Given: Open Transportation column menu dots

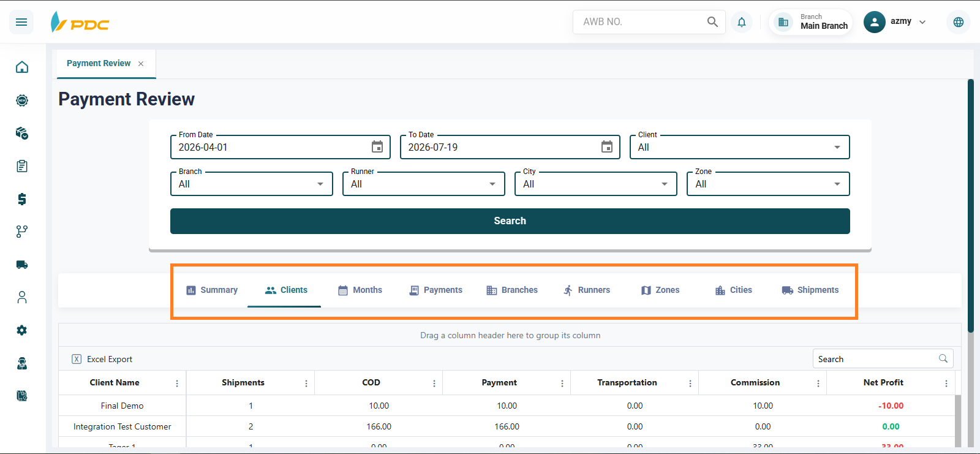Looking at the screenshot, I should [x=690, y=384].
